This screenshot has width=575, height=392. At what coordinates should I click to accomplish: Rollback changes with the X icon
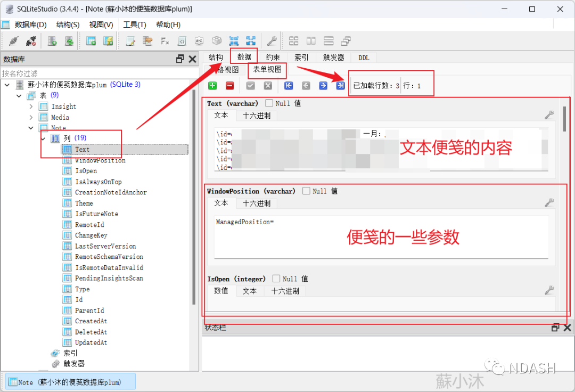[268, 85]
